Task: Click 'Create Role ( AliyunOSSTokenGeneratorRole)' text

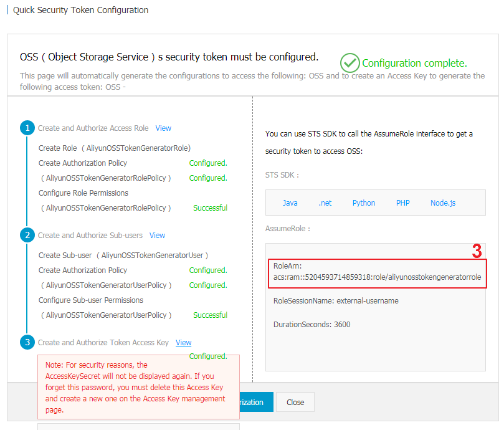Action: click(115, 148)
